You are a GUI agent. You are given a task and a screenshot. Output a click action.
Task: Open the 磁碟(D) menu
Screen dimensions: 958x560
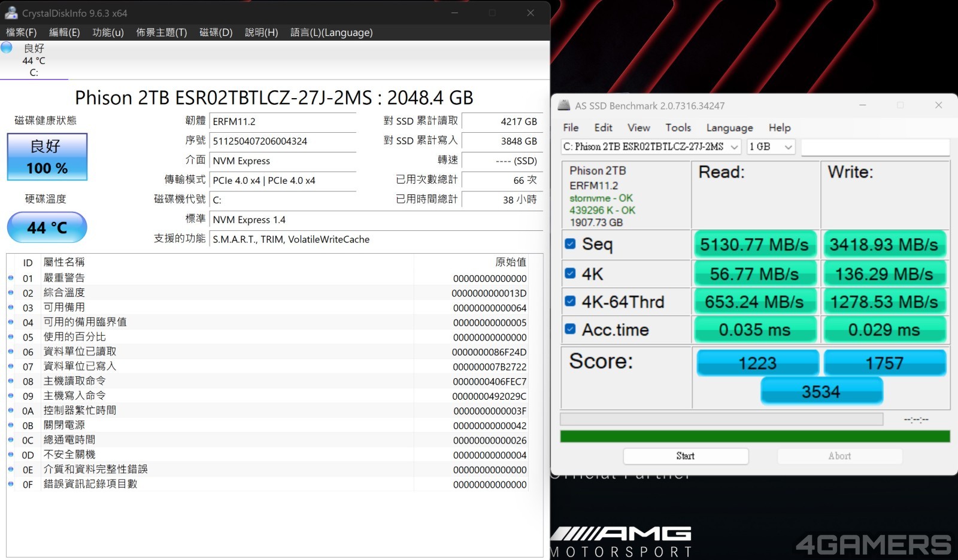[x=216, y=32]
